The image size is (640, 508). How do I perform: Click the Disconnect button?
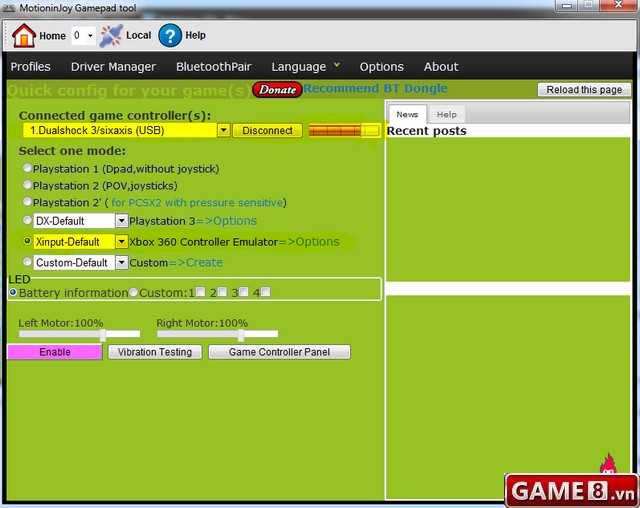[267, 131]
